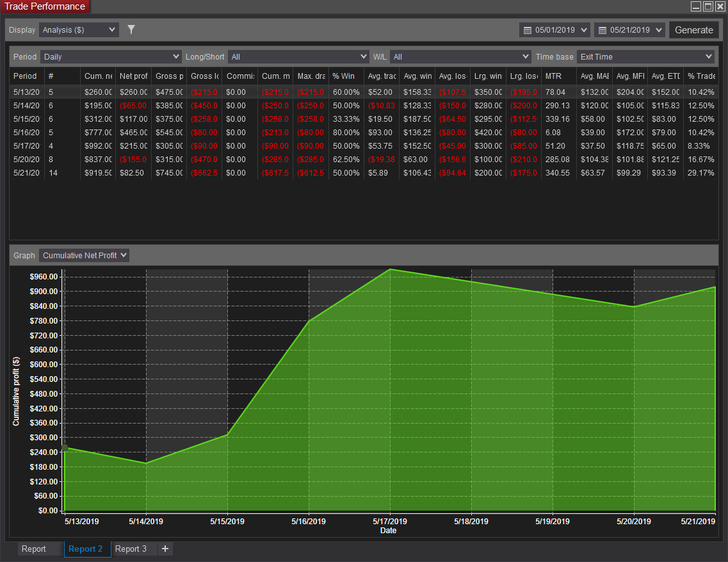Click the 5/13/2019 data marker on graph

point(65,448)
